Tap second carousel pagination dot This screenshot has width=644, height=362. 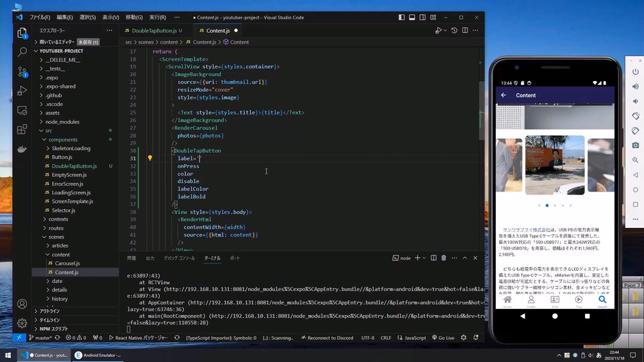[x=547, y=205]
